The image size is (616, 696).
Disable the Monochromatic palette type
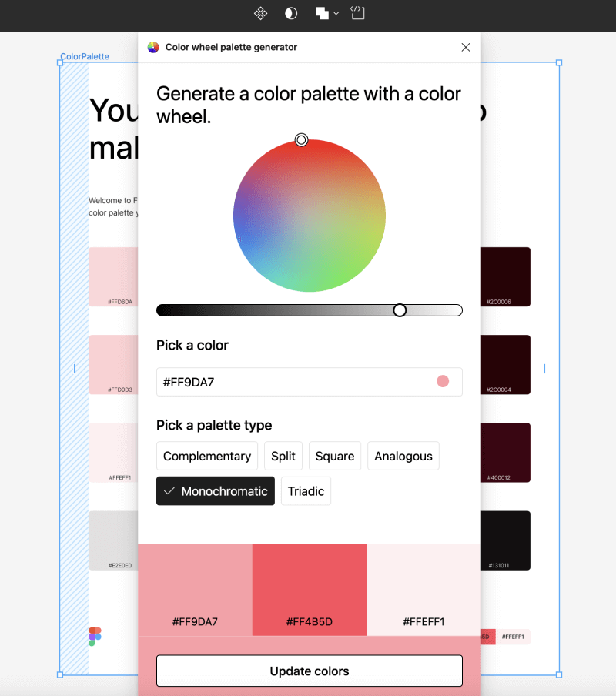click(215, 490)
